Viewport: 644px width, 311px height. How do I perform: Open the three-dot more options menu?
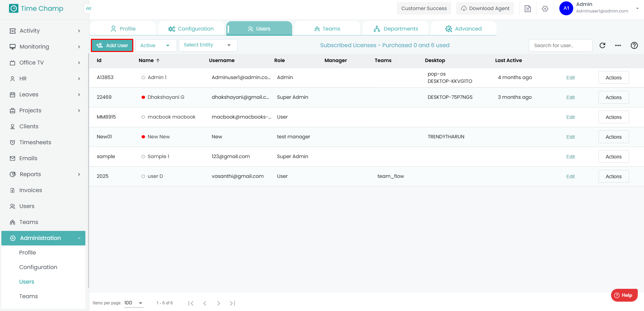pos(618,45)
